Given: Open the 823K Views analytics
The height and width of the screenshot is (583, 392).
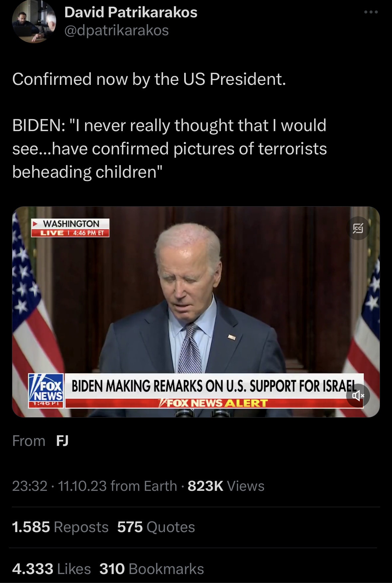Looking at the screenshot, I should click(226, 486).
